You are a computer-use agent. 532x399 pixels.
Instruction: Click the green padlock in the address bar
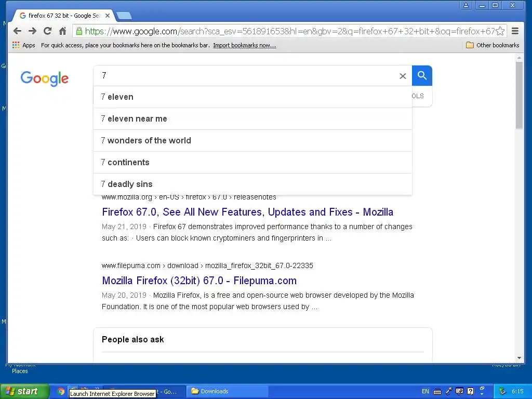coord(79,31)
